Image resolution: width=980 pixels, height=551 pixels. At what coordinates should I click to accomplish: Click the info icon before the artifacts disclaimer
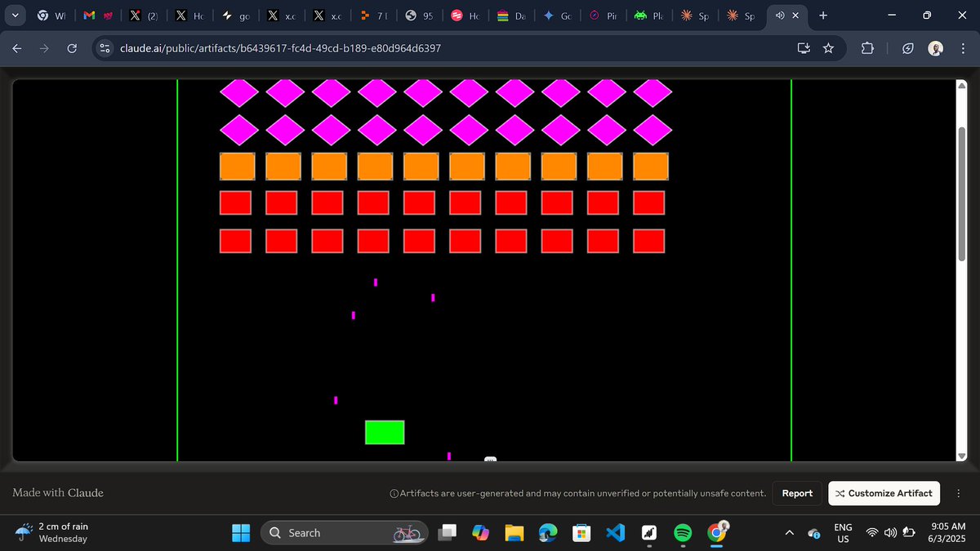click(394, 493)
